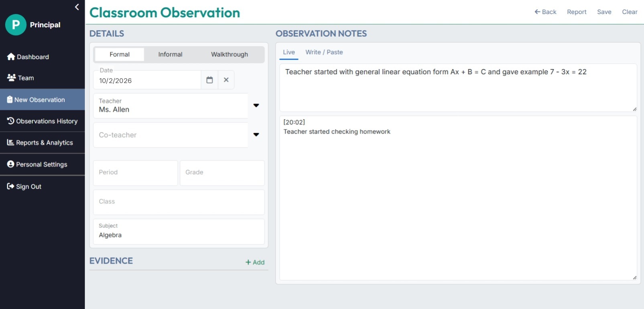Click the Co-teacher field
Screen dimensions: 644x309
click(171, 135)
